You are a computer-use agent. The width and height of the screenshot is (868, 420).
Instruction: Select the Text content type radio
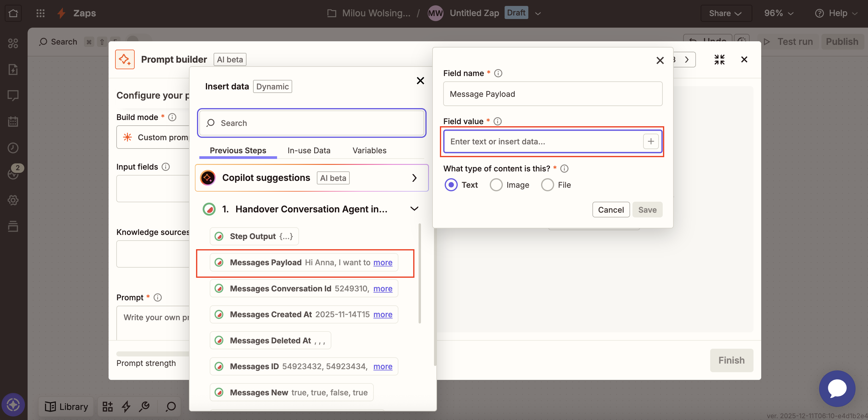(452, 185)
